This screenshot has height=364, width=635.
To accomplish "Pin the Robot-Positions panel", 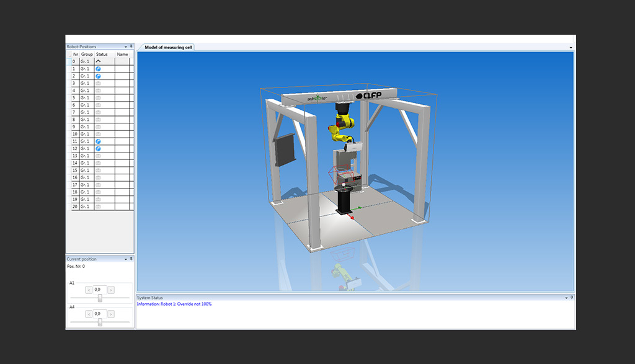I will tap(131, 47).
